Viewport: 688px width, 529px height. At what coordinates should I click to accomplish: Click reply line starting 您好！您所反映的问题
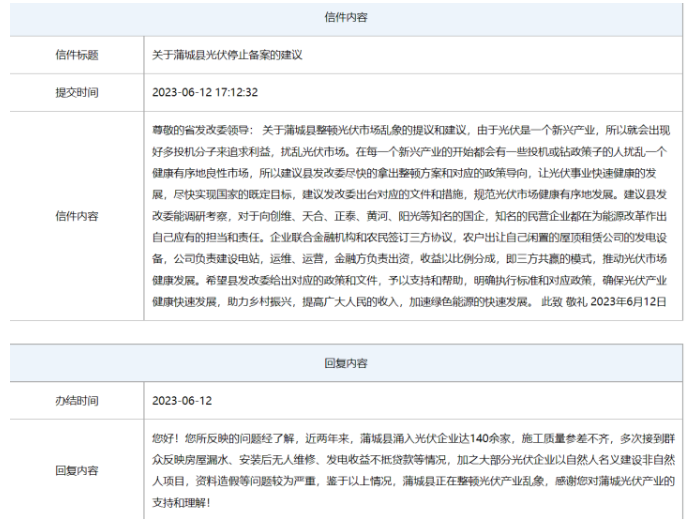[x=413, y=438]
